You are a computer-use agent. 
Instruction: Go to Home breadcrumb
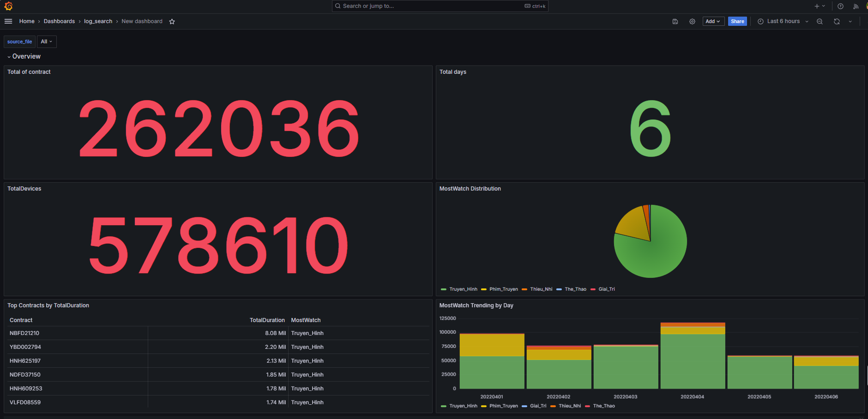(x=27, y=21)
